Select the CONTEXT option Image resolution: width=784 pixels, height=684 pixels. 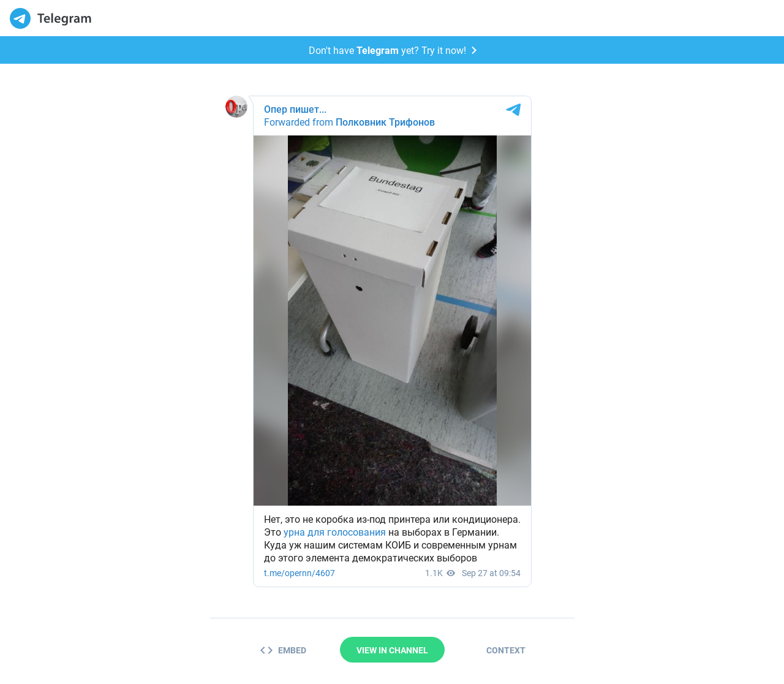(505, 650)
